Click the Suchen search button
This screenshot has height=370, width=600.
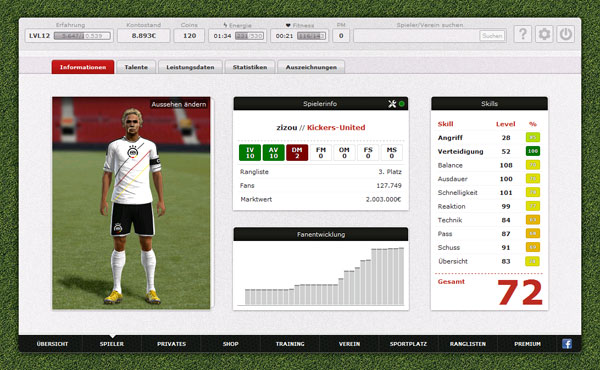492,36
